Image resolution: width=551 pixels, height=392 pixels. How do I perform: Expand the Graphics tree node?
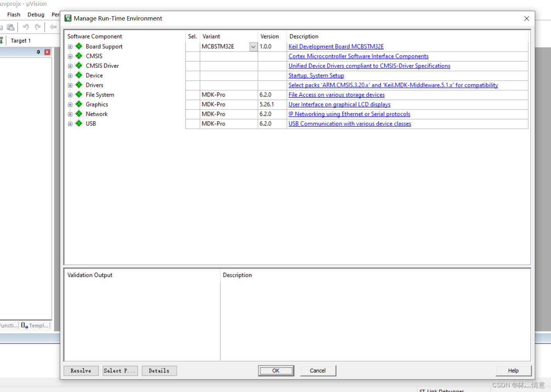70,105
